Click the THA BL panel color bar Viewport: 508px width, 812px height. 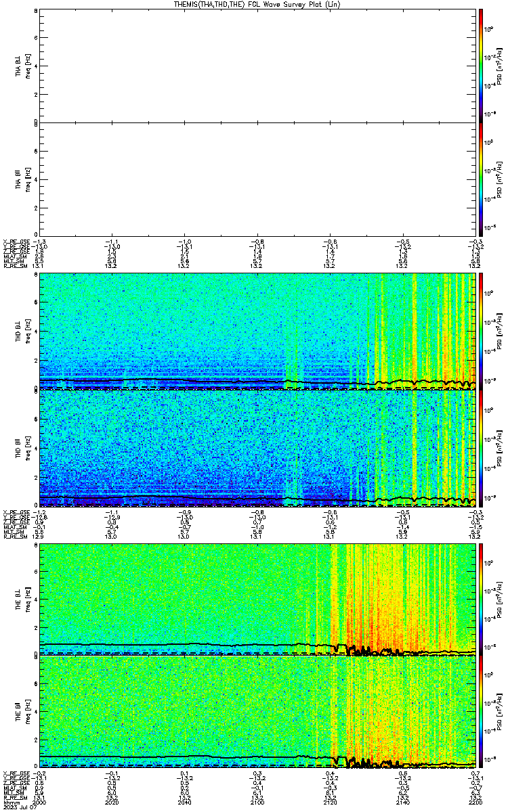(481, 66)
